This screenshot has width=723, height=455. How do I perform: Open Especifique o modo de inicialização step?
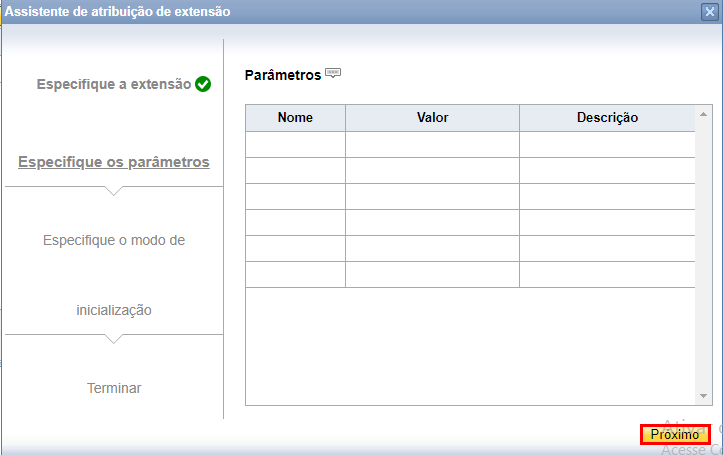point(114,275)
